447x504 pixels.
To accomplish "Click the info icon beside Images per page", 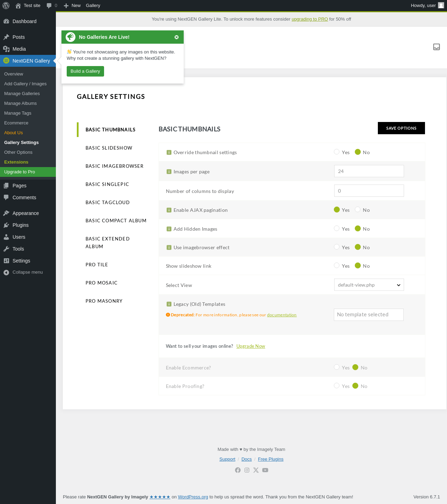I will 169,172.
